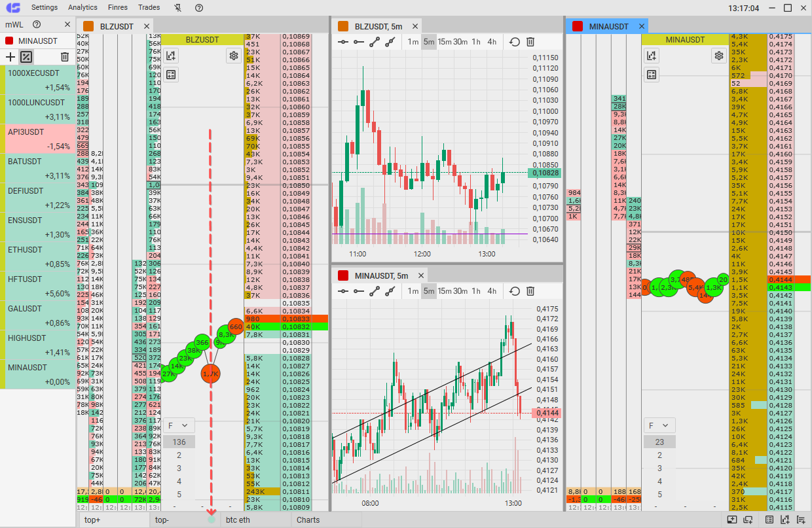Viewport: 812px width, 528px height.
Task: Open the Finres menu
Action: click(118, 8)
